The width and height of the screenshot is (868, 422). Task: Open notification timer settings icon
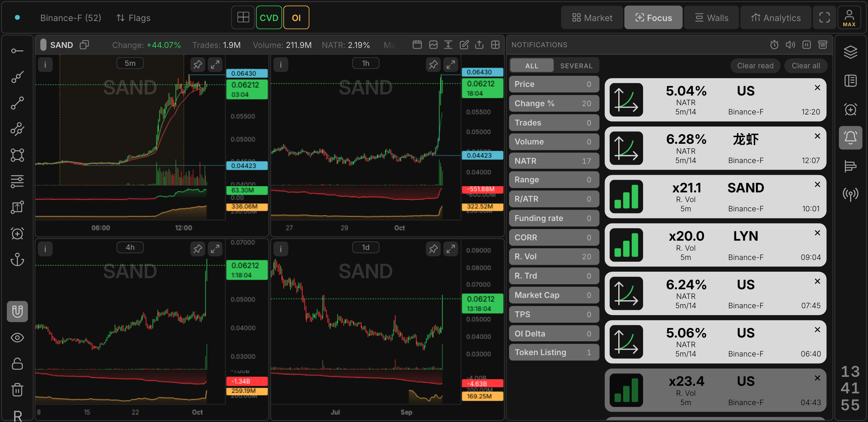pos(774,44)
